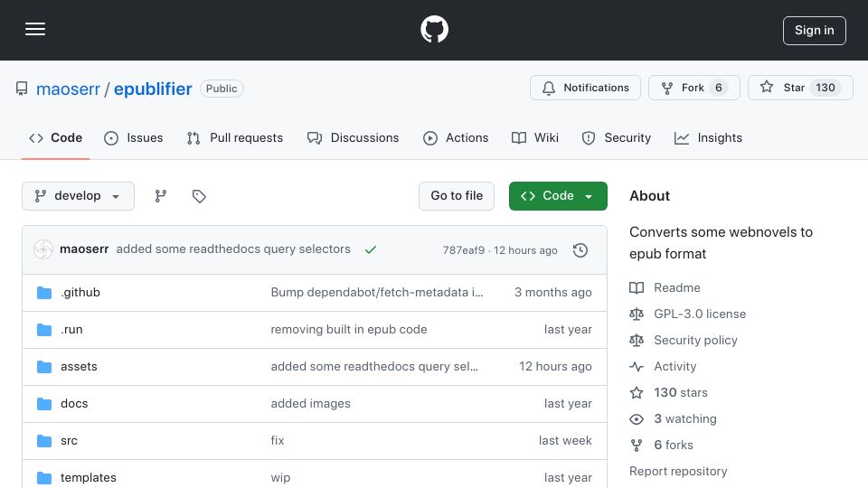This screenshot has width=868, height=488.
Task: Open the Wiki tab
Action: pos(534,137)
